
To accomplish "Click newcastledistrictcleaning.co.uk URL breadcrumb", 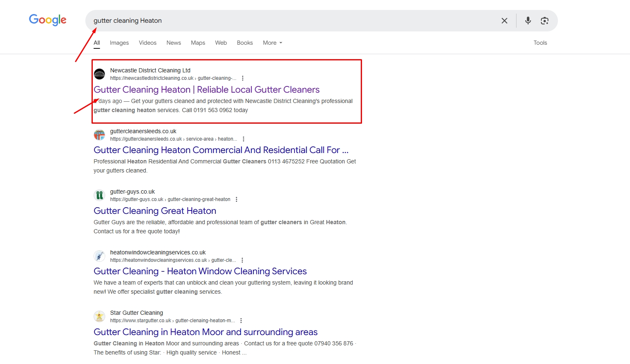I will coord(173,78).
